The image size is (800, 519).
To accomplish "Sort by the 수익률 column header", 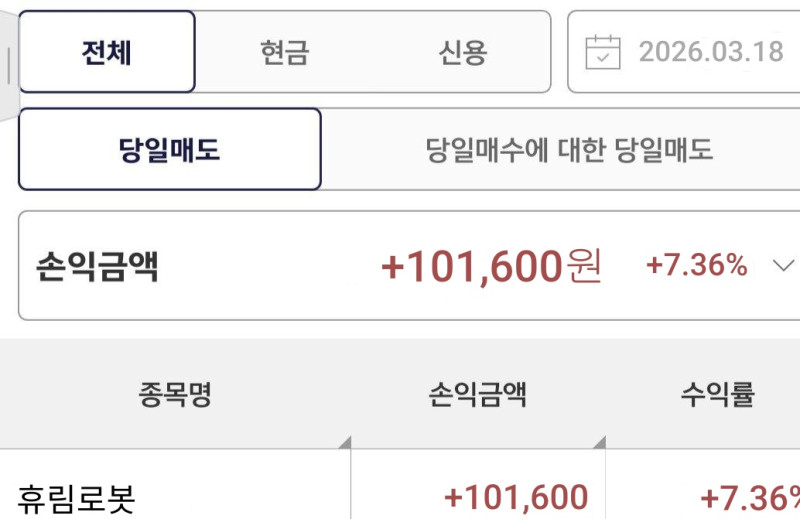I will [717, 395].
